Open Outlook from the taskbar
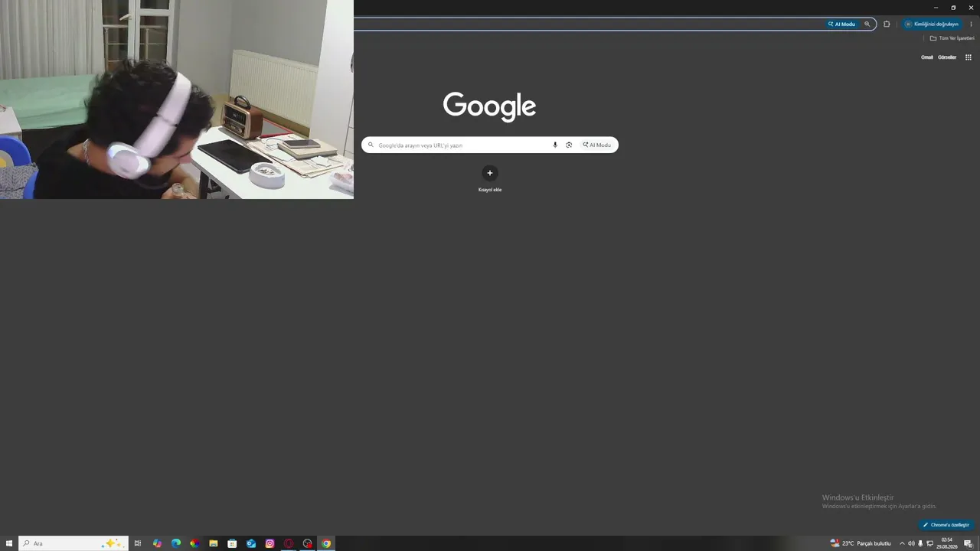 (x=251, y=543)
